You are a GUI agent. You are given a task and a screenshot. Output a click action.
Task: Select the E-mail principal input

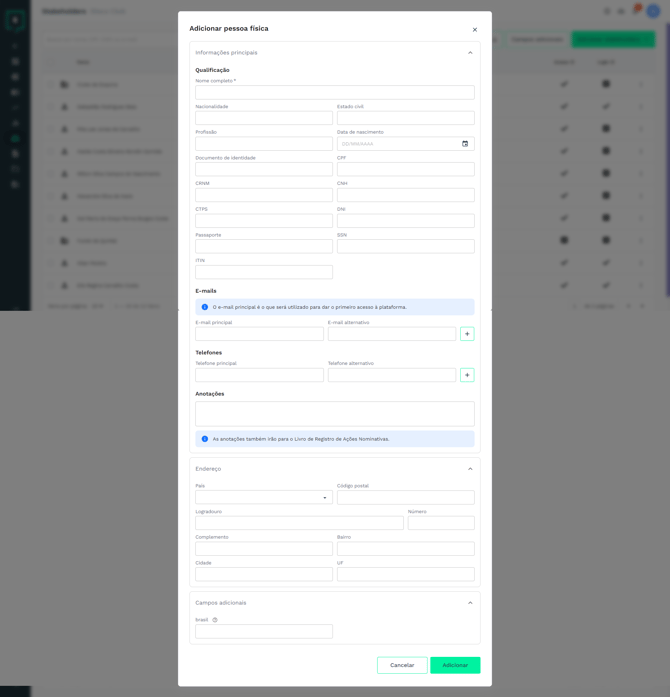(x=259, y=334)
